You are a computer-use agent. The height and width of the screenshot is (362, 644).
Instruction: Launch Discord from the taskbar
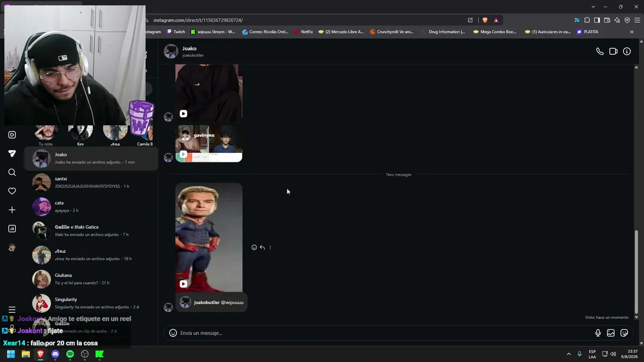[x=55, y=354]
